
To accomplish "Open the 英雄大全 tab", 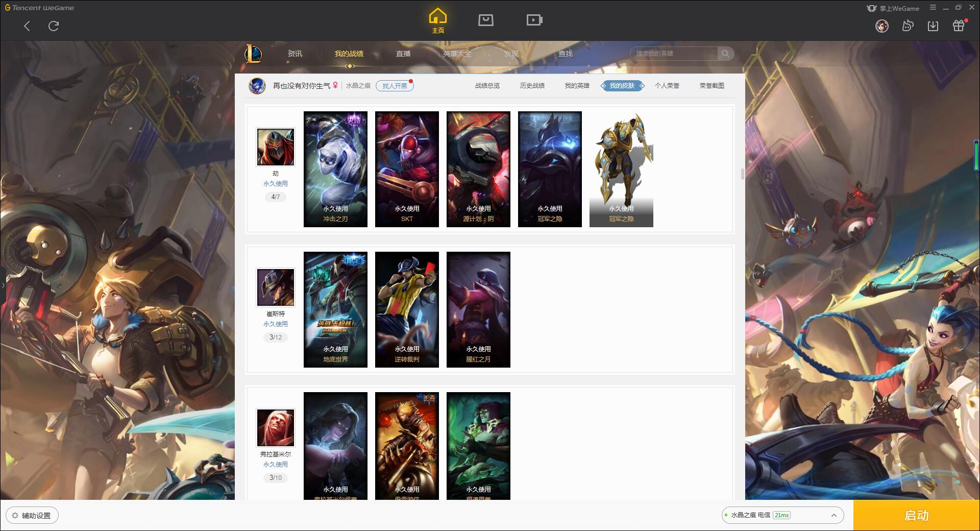I will (x=457, y=54).
